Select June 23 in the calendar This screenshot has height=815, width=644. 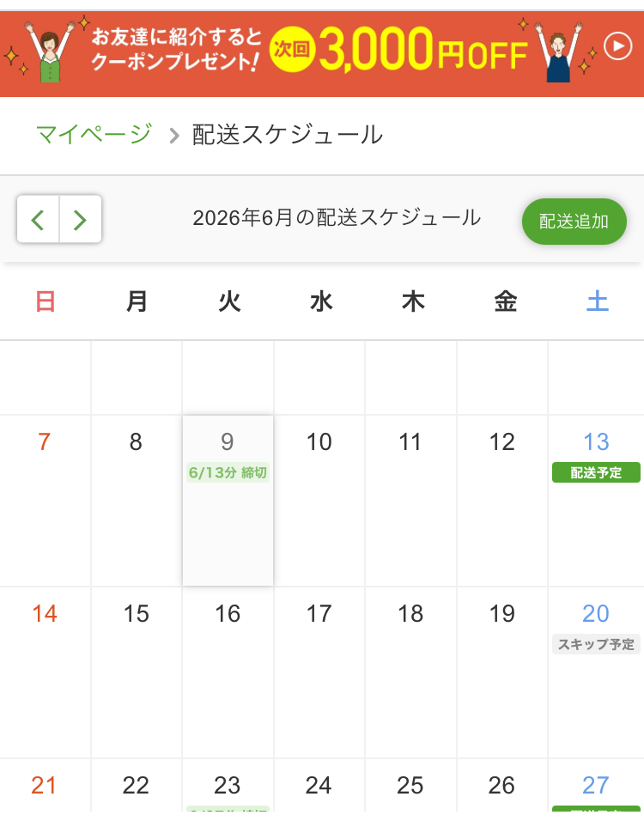[228, 786]
